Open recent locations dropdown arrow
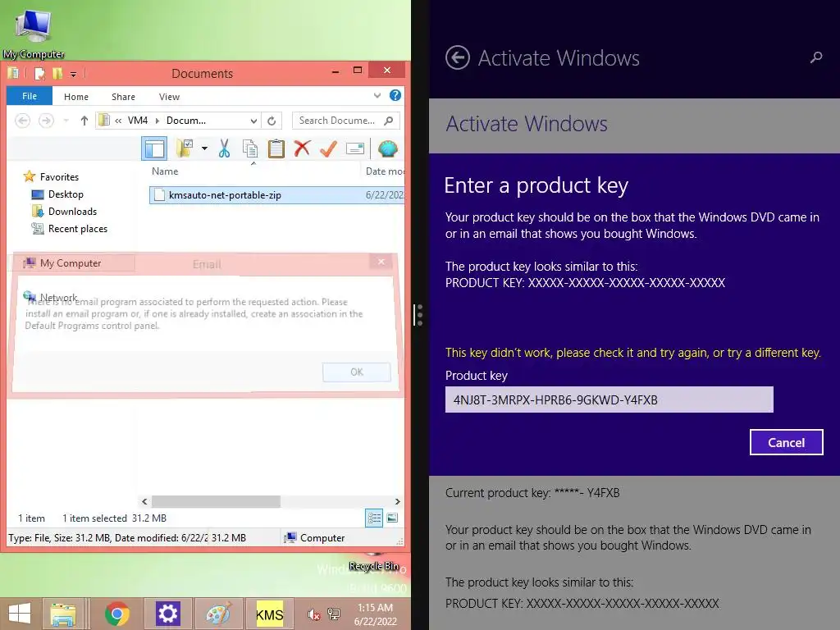840x630 pixels. pyautogui.click(x=66, y=121)
